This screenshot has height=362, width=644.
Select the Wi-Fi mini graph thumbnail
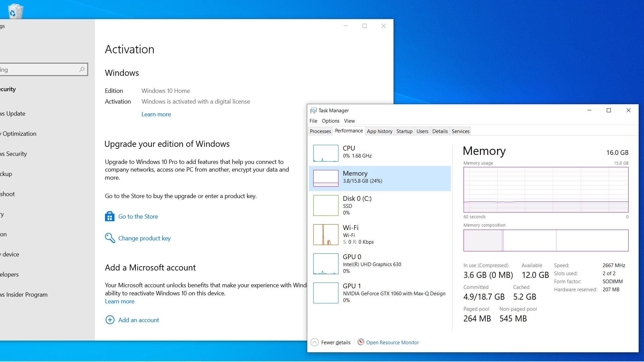tap(326, 235)
